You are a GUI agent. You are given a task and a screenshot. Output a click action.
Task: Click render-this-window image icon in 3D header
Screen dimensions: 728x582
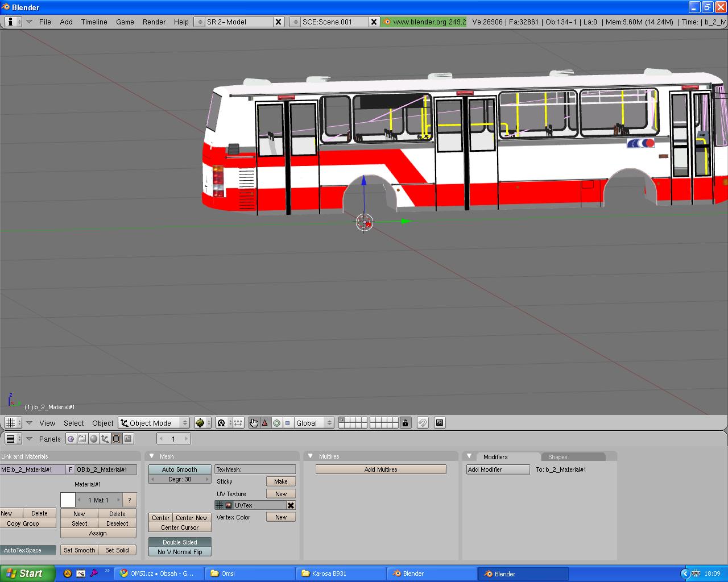pos(439,423)
